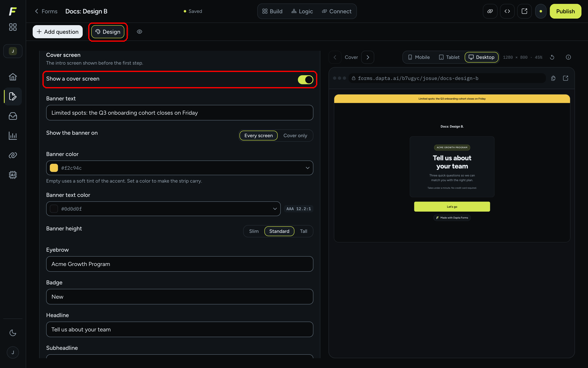
Task: Open form in new tab top-bar icon
Action: pyautogui.click(x=524, y=11)
